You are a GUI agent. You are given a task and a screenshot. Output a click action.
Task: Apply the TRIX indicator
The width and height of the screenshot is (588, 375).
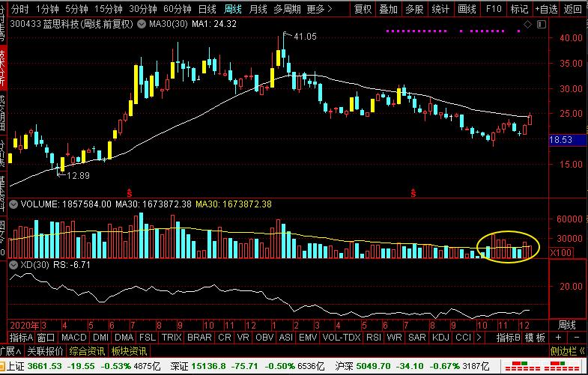coord(172,338)
